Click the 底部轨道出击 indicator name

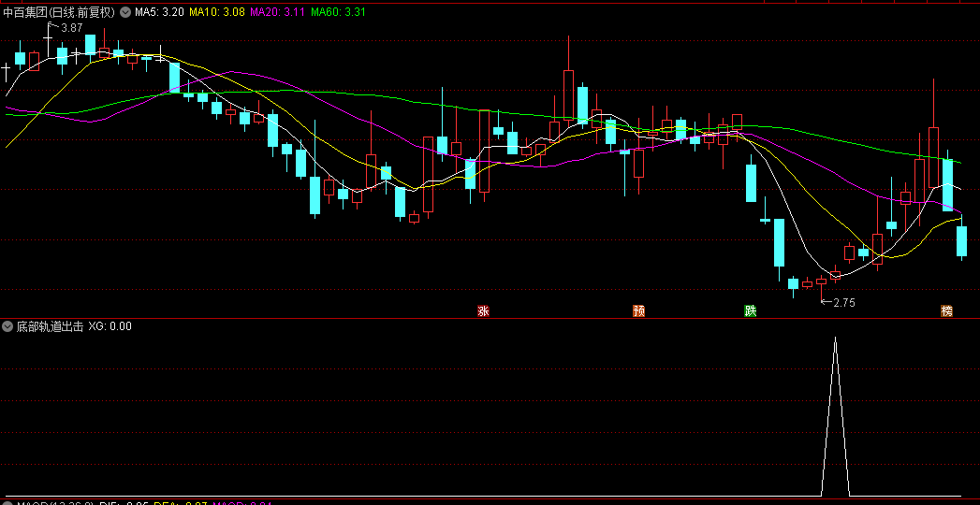click(x=50, y=325)
